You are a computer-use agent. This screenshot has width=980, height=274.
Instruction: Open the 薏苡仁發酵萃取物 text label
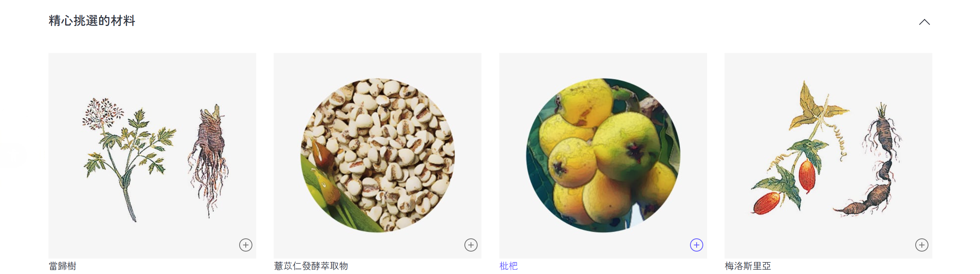[x=311, y=266]
